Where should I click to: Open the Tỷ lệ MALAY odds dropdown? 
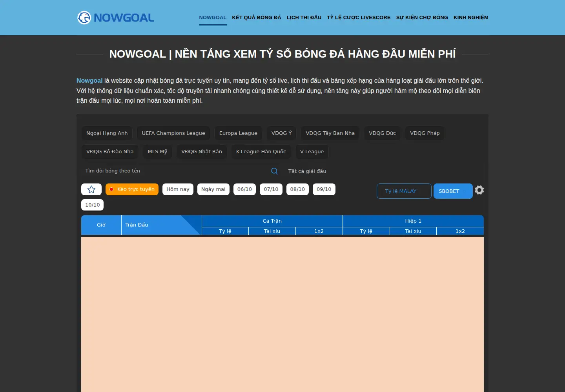tap(404, 191)
